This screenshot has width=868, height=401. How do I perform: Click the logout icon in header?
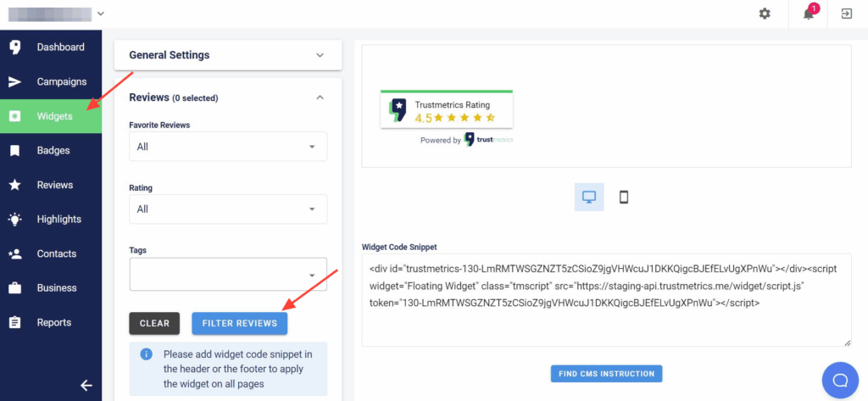click(847, 14)
